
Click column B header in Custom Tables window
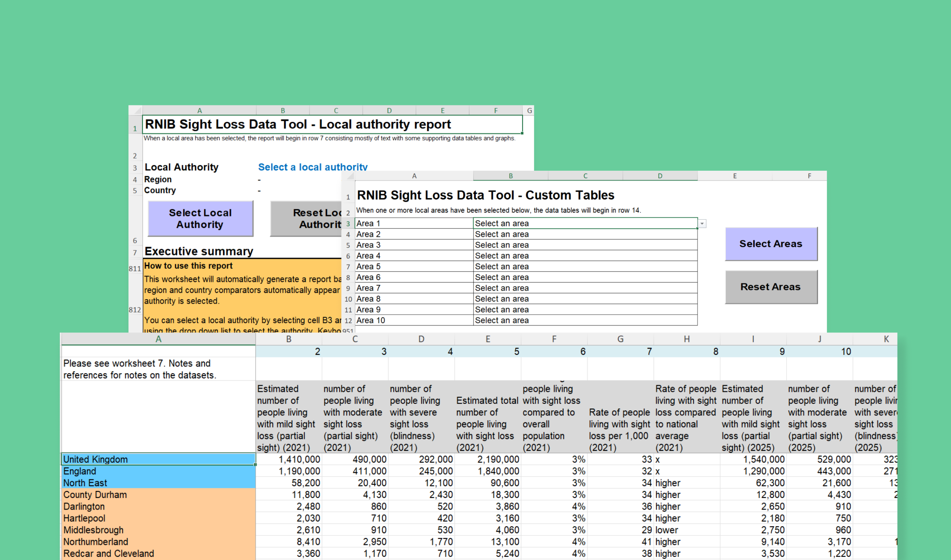(511, 176)
